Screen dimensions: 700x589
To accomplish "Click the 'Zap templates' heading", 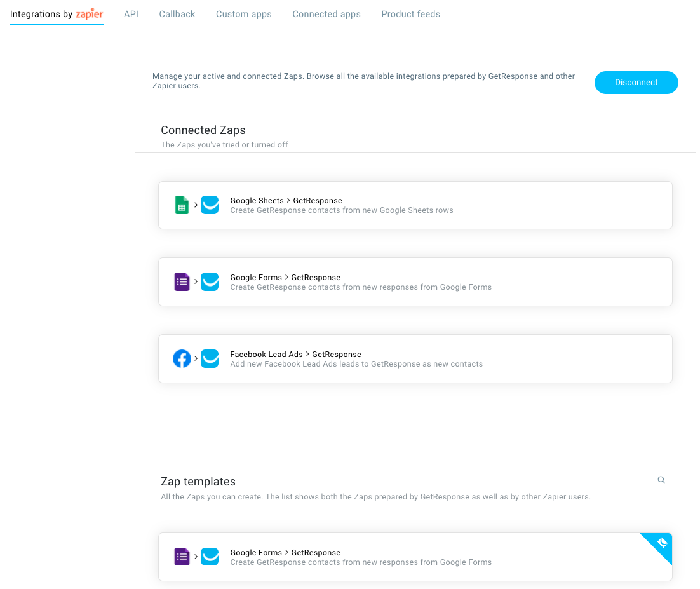I will coord(198,482).
